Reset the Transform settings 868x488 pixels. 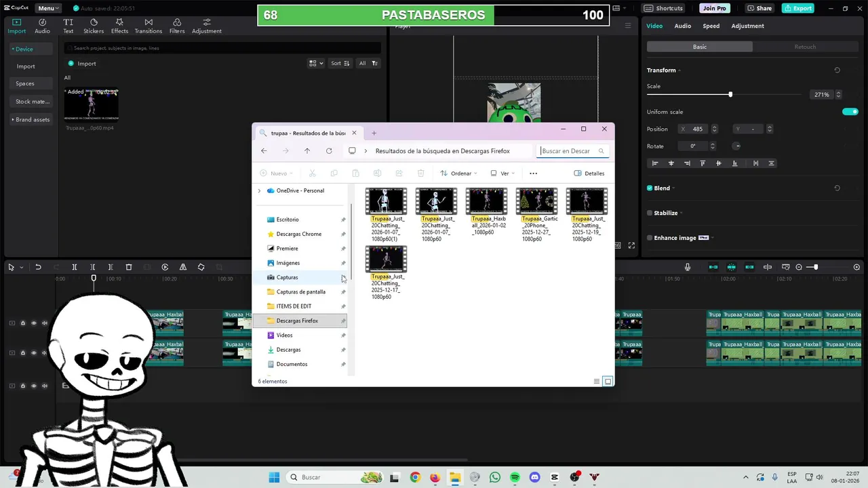point(837,70)
